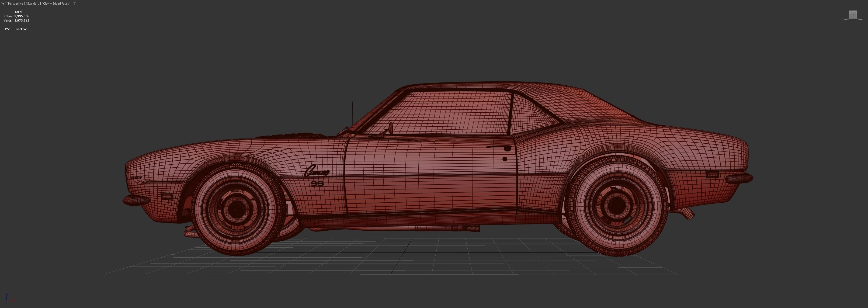
Task: Click the viewport filter funnel icon
Action: [x=74, y=4]
